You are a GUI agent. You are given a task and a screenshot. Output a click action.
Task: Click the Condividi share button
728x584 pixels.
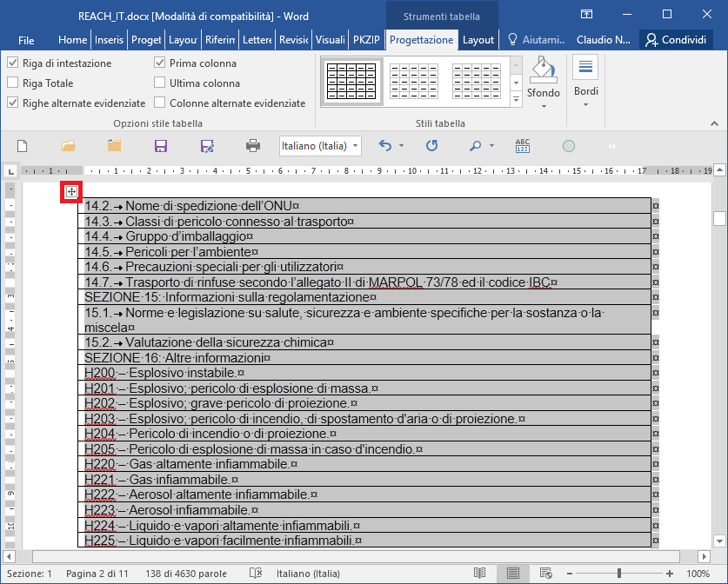pyautogui.click(x=677, y=40)
